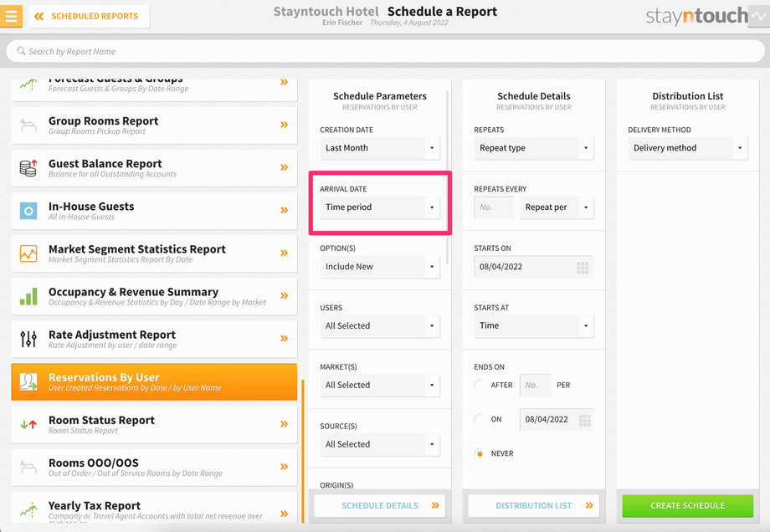The width and height of the screenshot is (770, 532).
Task: Open the Option(s) Include New dropdown
Action: click(x=380, y=267)
